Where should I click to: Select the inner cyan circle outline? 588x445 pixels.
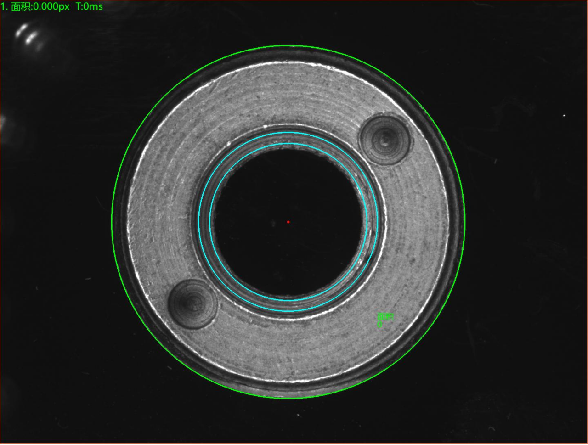pyautogui.click(x=288, y=144)
